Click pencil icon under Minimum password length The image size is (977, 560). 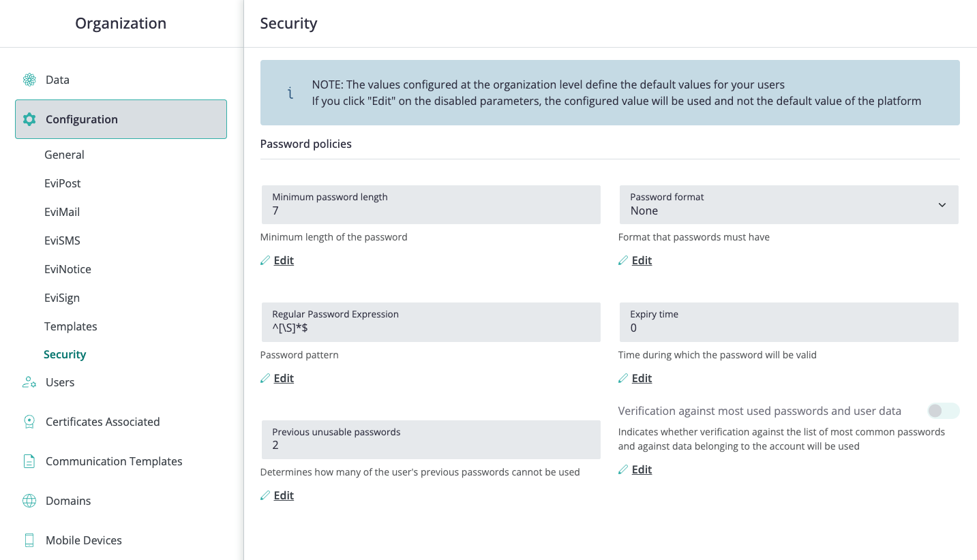(265, 260)
